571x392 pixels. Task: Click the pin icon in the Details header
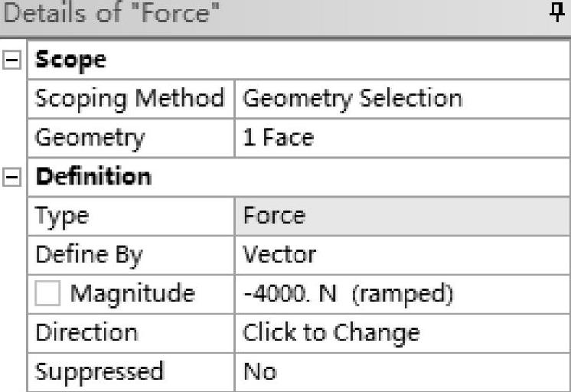[x=558, y=16]
